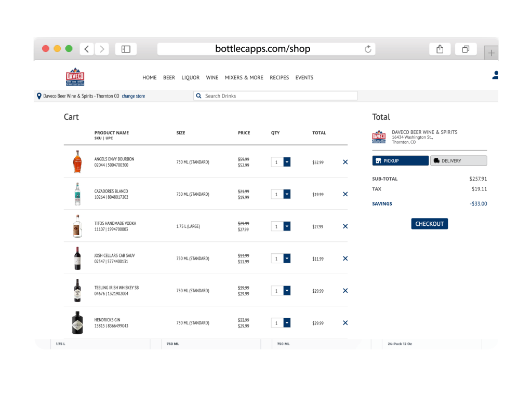The height and width of the screenshot is (394, 532).
Task: Open quantity dropdown for Teeling Irish Whiskey
Action: pyautogui.click(x=287, y=291)
